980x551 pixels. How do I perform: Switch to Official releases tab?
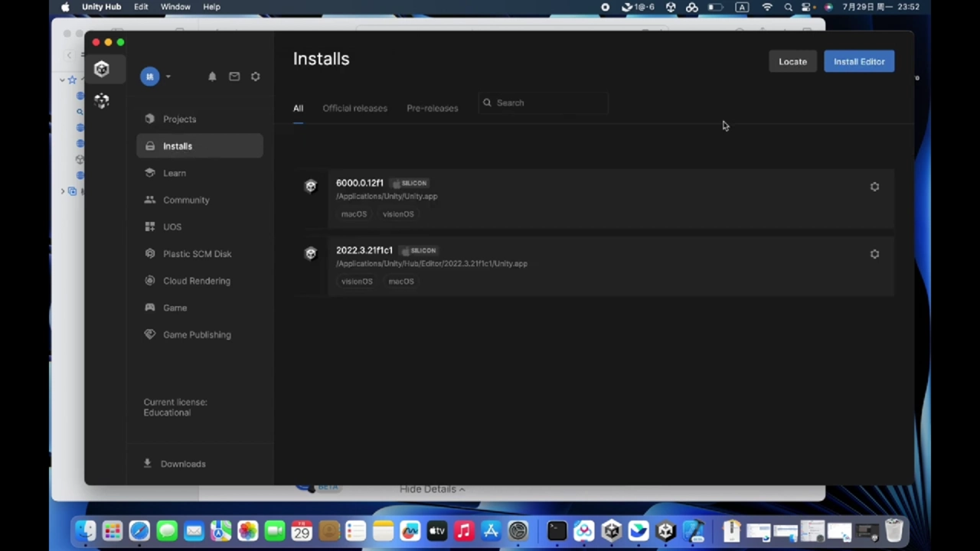click(x=354, y=108)
